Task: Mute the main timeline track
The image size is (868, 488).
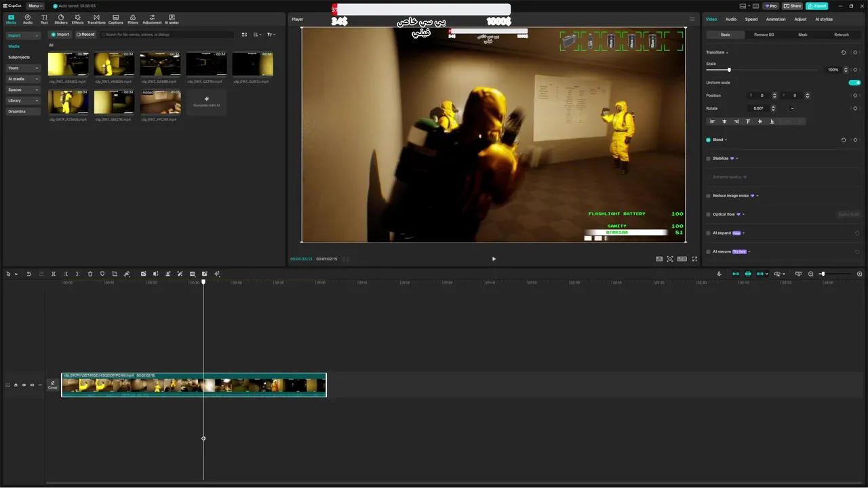Action: 32,385
